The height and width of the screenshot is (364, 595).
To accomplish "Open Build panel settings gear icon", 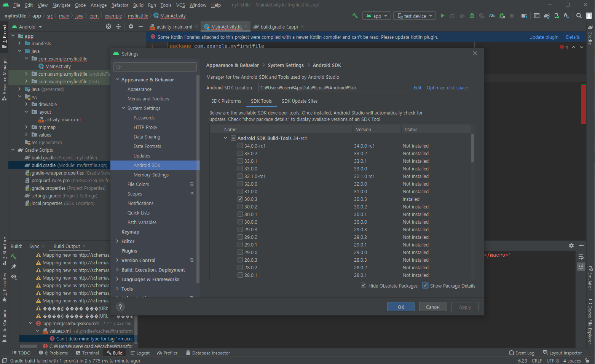I will pos(571,246).
